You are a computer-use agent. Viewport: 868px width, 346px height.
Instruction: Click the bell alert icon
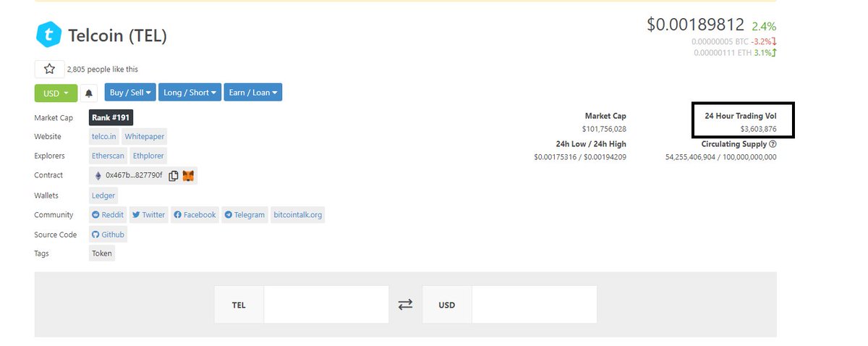89,93
